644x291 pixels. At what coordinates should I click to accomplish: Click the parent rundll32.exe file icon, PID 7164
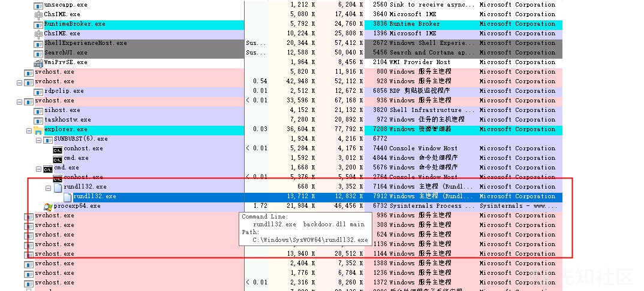click(x=58, y=188)
